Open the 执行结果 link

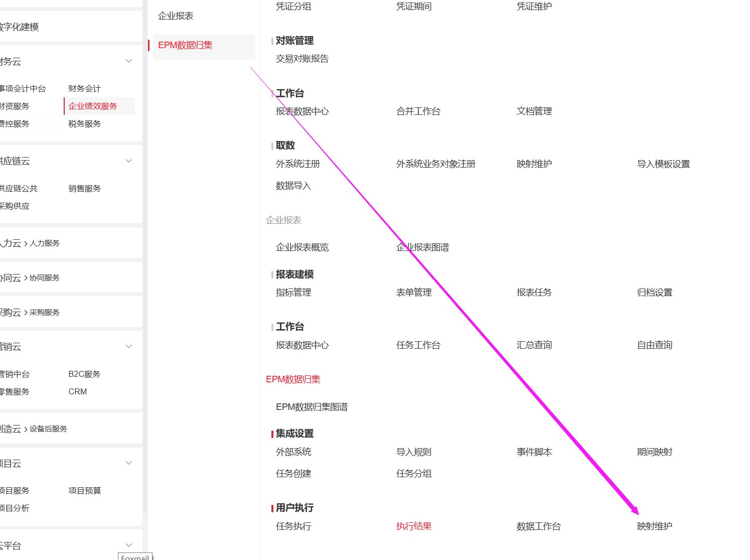[x=414, y=526]
